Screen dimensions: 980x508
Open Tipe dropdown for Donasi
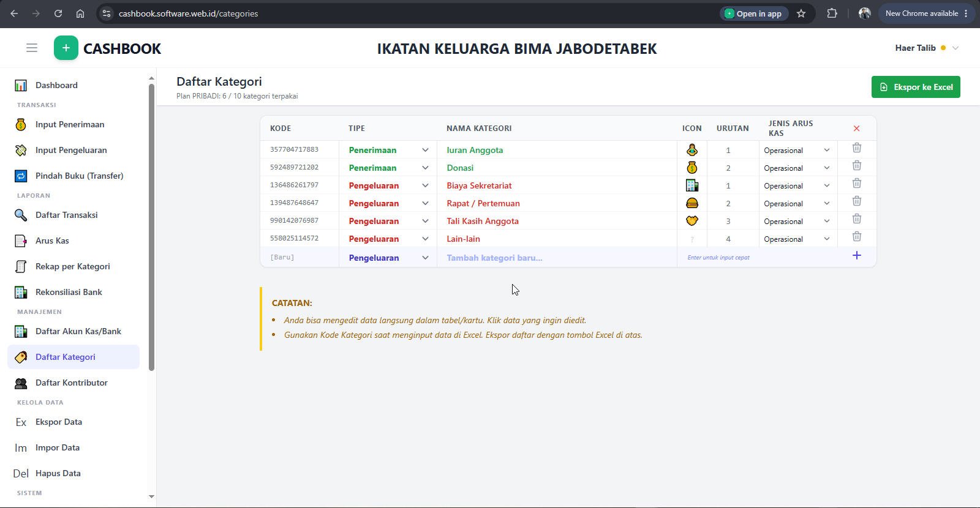tap(388, 168)
